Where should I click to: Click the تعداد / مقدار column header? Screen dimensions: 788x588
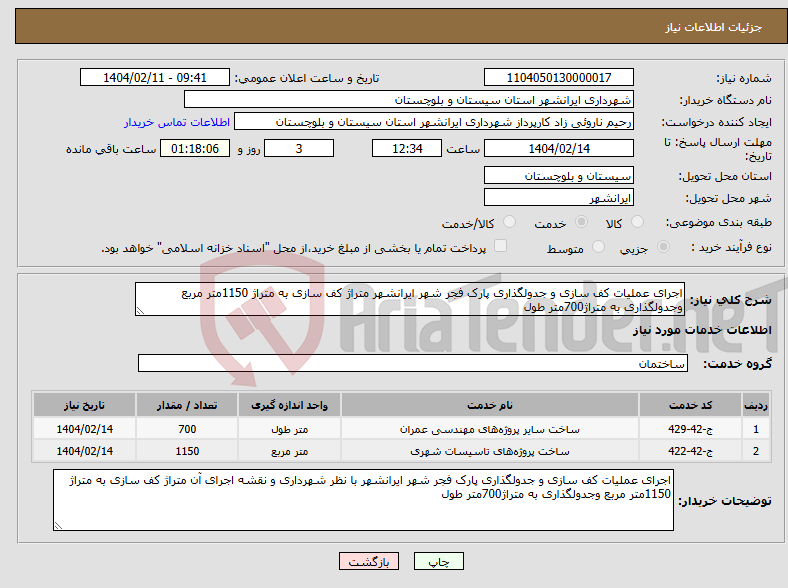point(187,405)
